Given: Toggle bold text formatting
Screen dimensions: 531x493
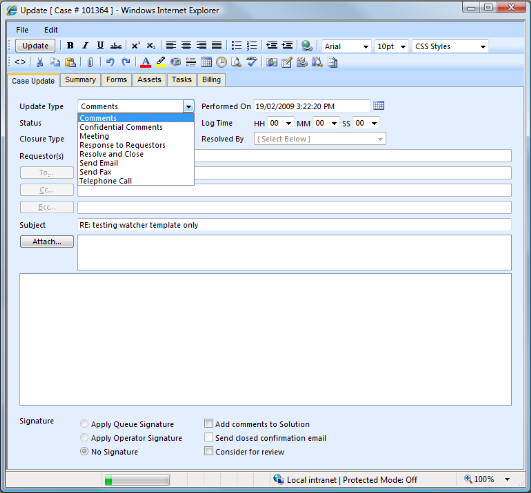Looking at the screenshot, I should pos(70,45).
